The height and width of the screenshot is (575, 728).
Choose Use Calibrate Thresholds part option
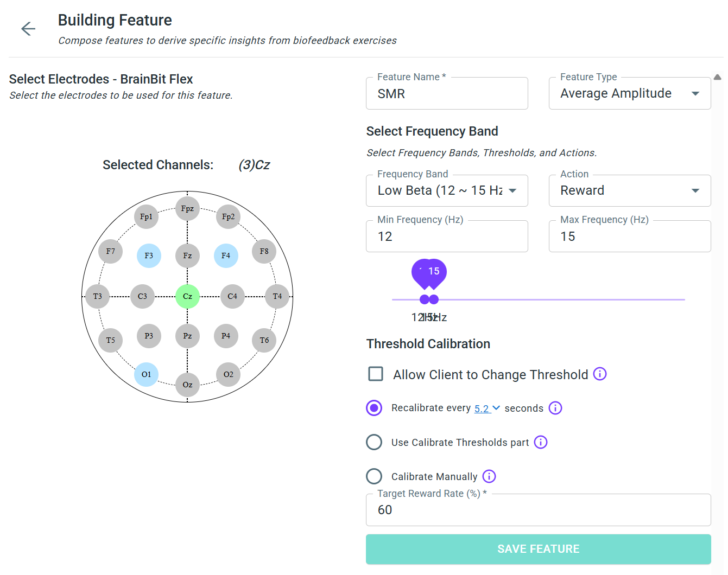point(374,442)
